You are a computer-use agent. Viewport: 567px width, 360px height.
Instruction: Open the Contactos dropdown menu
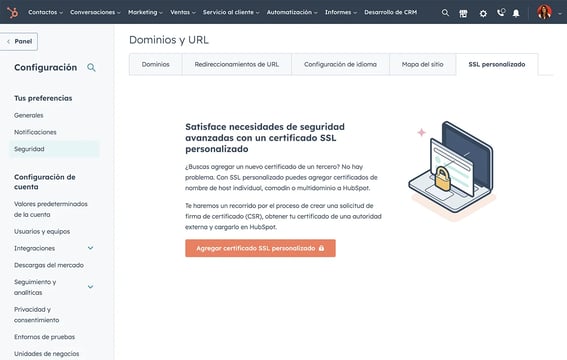point(46,12)
